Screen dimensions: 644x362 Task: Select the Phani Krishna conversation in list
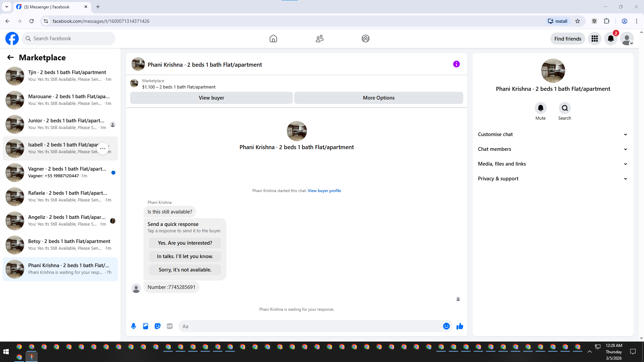pyautogui.click(x=60, y=269)
